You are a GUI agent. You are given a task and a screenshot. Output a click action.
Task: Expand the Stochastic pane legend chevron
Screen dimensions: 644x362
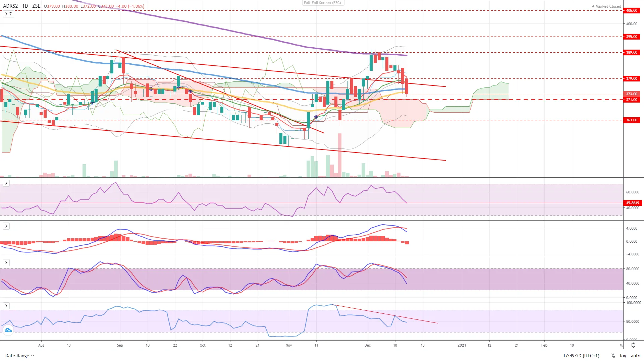[x=6, y=263]
